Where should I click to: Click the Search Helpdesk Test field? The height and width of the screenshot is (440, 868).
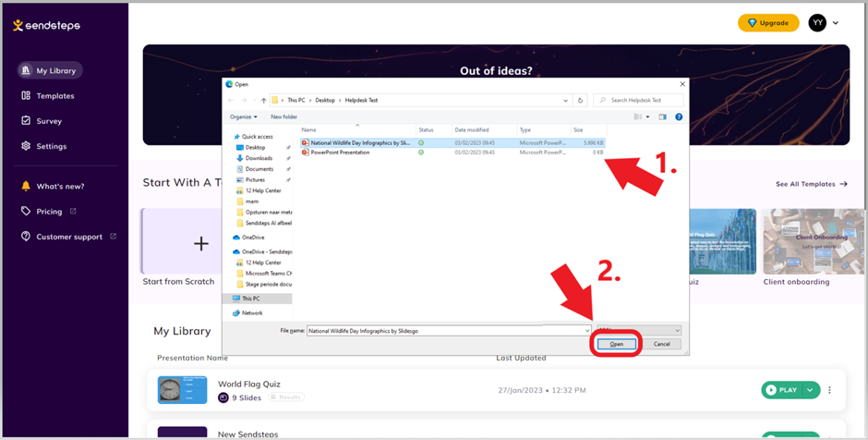638,101
